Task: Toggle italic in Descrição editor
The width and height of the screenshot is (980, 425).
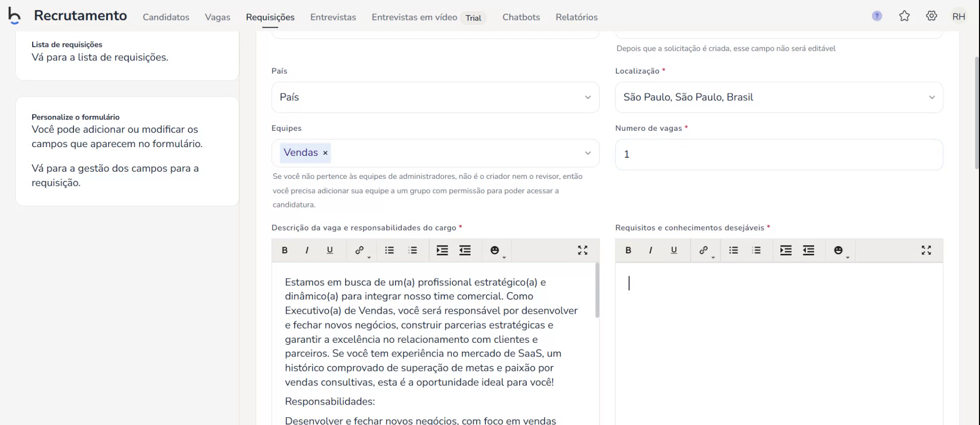Action: coord(307,250)
